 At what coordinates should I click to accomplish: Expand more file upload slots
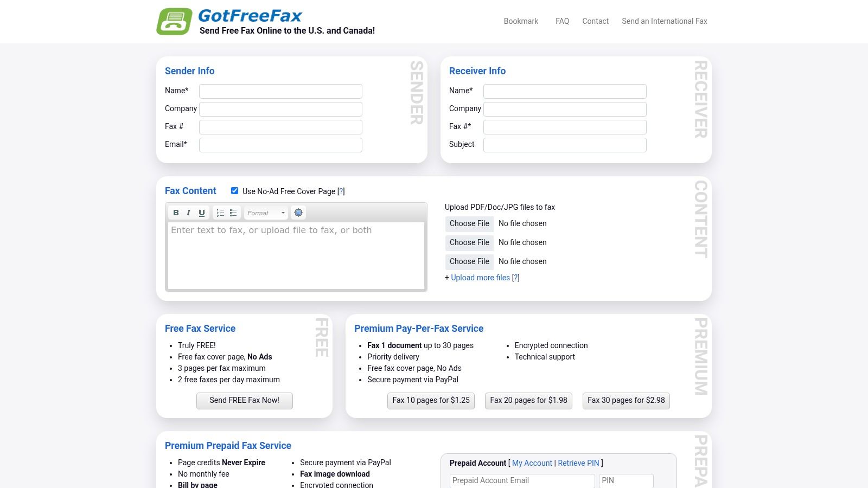coord(480,278)
